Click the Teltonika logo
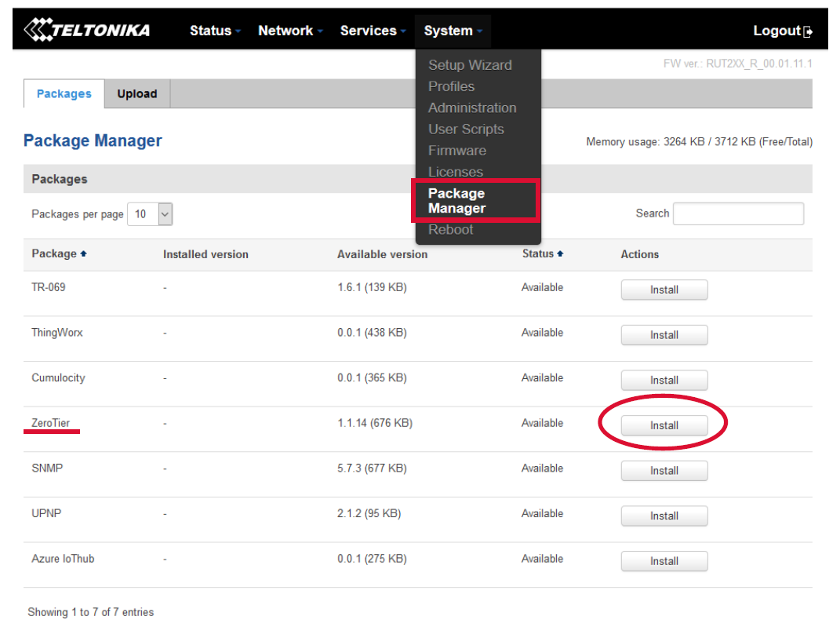This screenshot has height=638, width=840. tap(87, 30)
